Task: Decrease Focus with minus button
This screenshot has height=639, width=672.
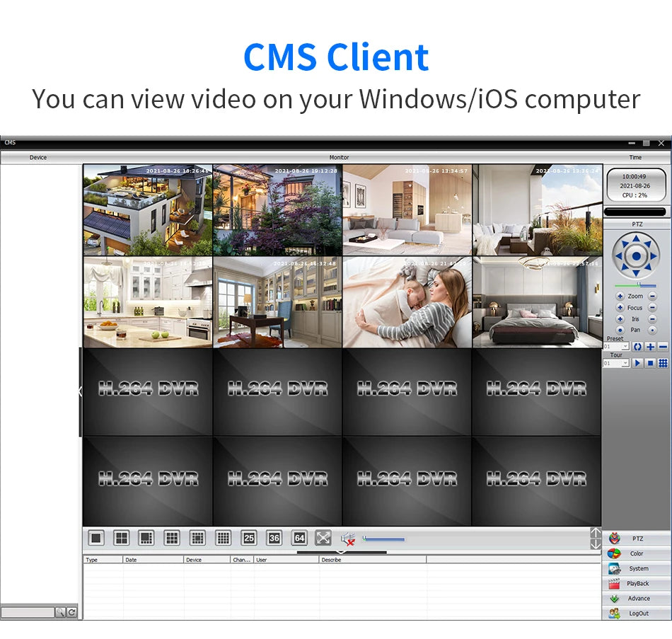Action: (652, 308)
